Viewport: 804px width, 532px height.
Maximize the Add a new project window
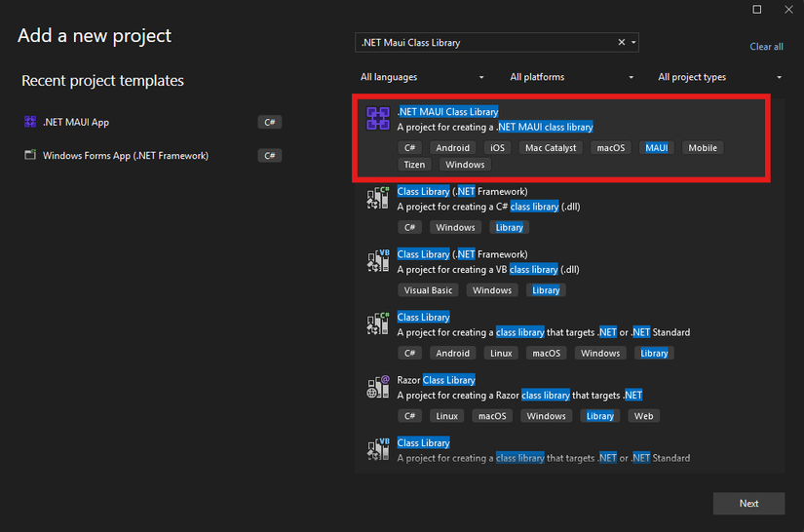(757, 9)
